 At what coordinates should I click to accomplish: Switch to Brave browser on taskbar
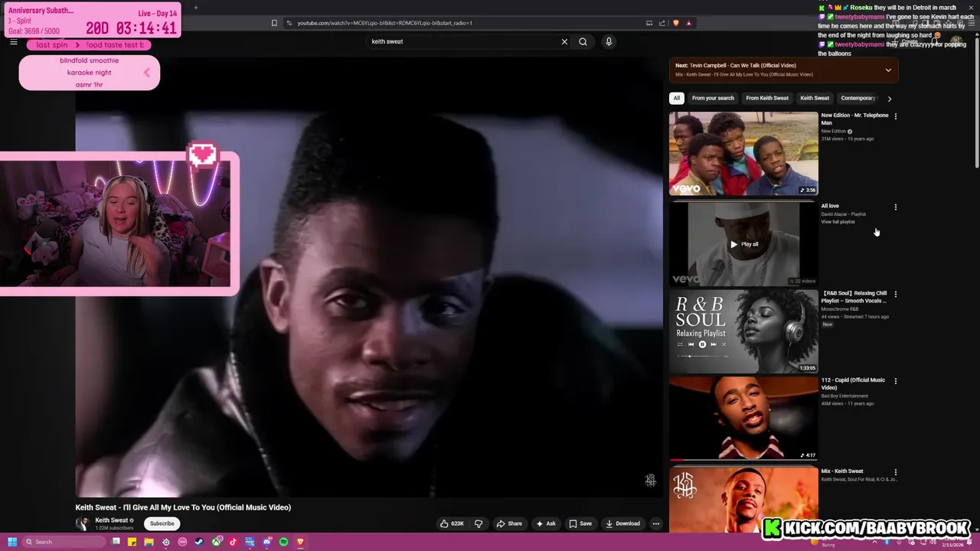300,542
